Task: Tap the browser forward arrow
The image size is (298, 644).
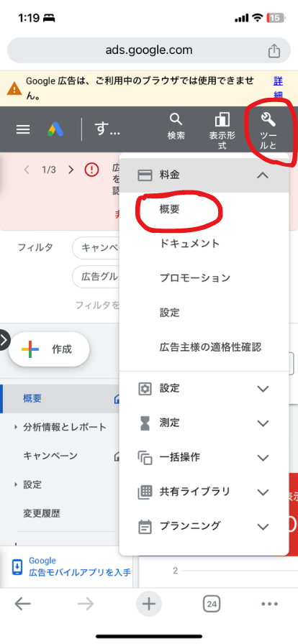Action: [x=86, y=604]
